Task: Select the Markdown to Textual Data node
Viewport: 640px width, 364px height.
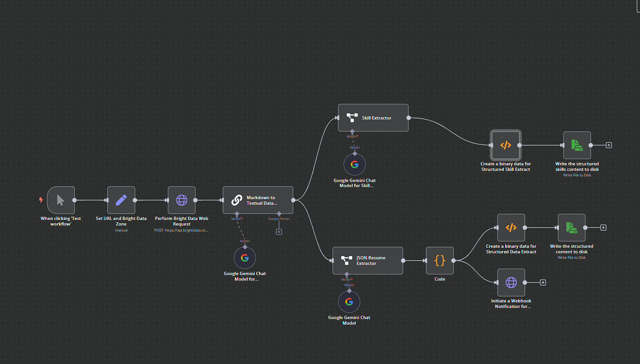Action: pos(257,200)
